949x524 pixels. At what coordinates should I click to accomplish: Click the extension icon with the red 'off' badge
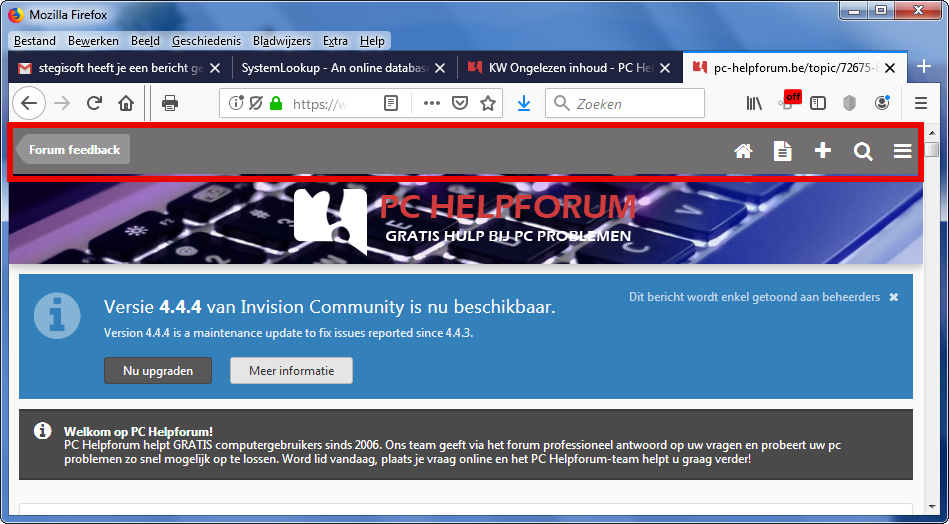(789, 100)
